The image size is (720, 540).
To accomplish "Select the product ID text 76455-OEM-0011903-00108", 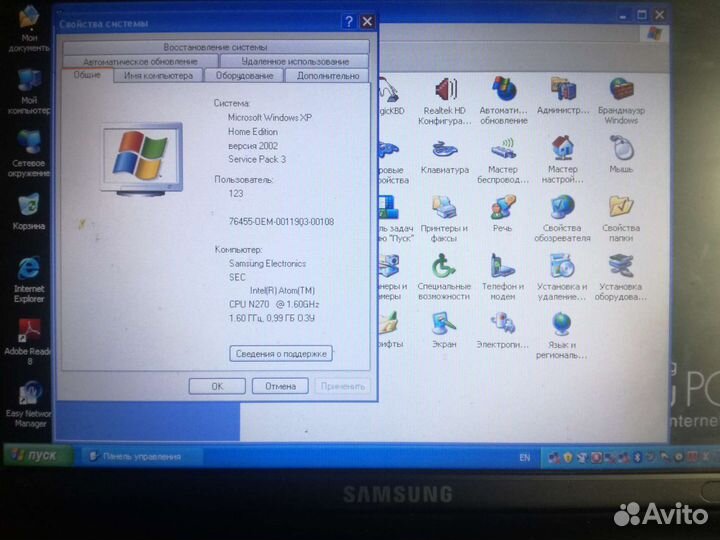I will pyautogui.click(x=281, y=221).
